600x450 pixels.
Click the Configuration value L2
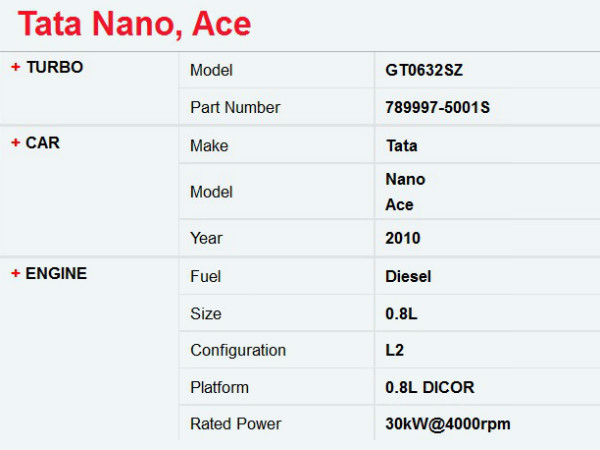tap(394, 351)
